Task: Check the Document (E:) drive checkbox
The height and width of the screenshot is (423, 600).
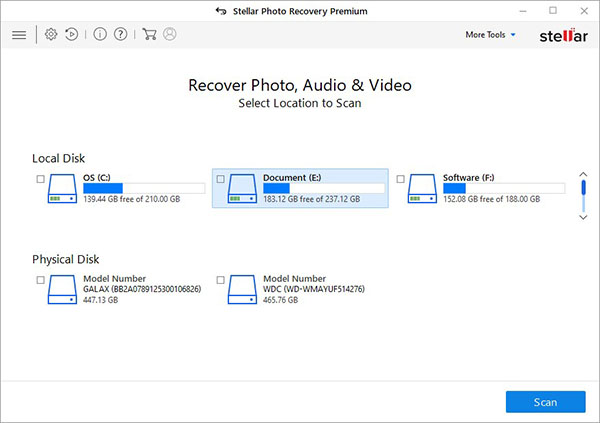Action: point(220,179)
